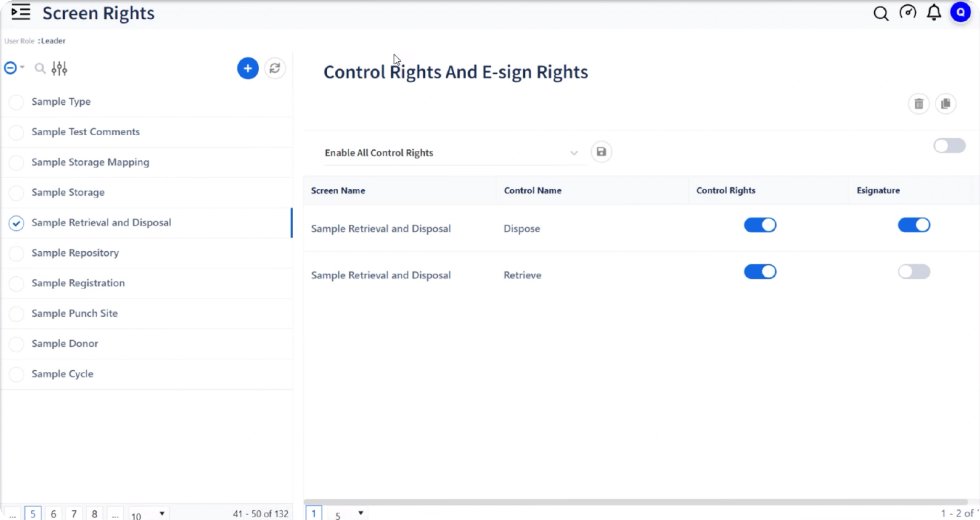Image resolution: width=980 pixels, height=520 pixels.
Task: Click the Control Rights And E-sign Rights heading
Action: tap(456, 72)
